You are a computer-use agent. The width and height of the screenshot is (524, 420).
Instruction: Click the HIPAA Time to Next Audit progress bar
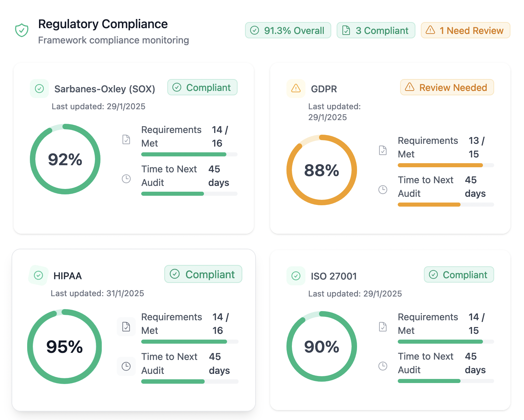[x=190, y=381]
